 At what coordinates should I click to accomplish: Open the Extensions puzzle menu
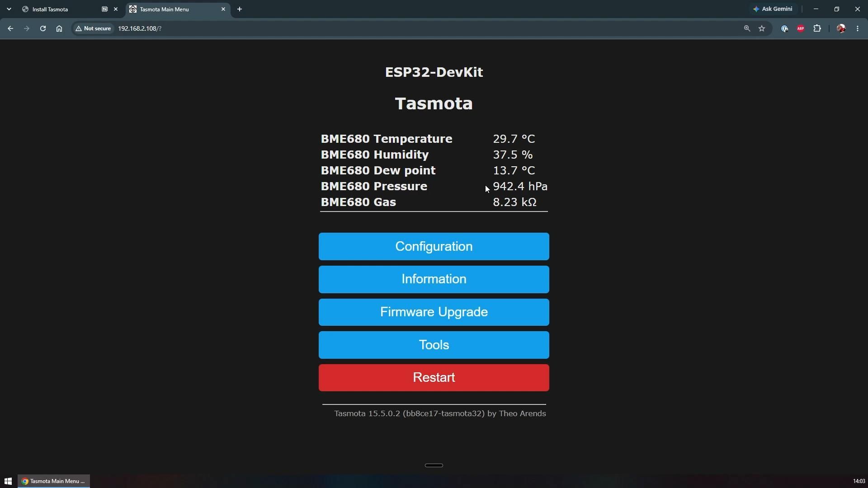pyautogui.click(x=817, y=28)
